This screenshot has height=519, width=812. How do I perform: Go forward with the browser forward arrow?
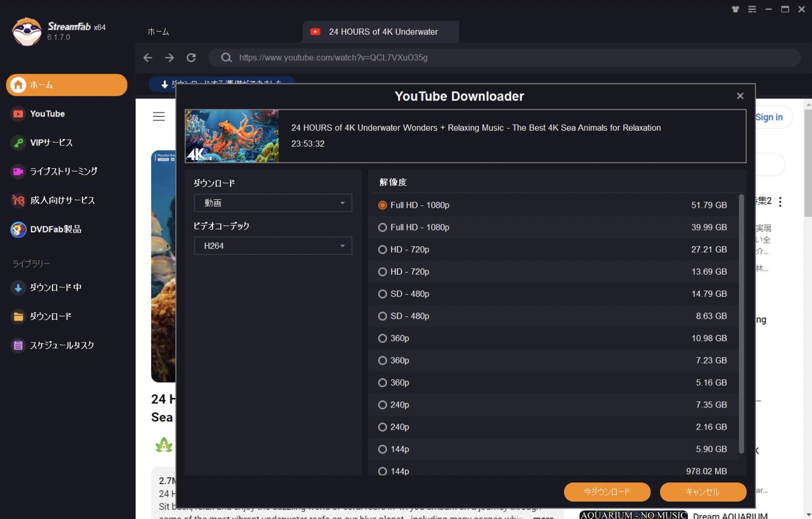pyautogui.click(x=169, y=58)
